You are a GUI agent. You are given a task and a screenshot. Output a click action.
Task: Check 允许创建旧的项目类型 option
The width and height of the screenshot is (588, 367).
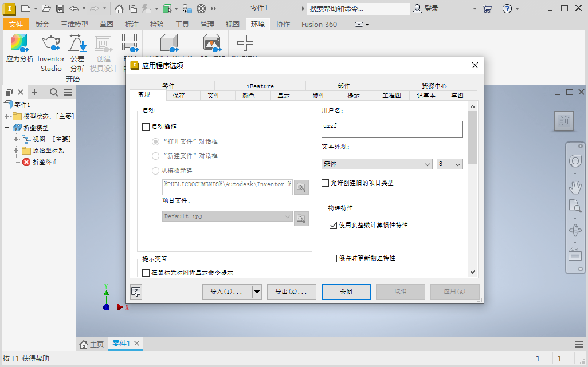pyautogui.click(x=326, y=183)
